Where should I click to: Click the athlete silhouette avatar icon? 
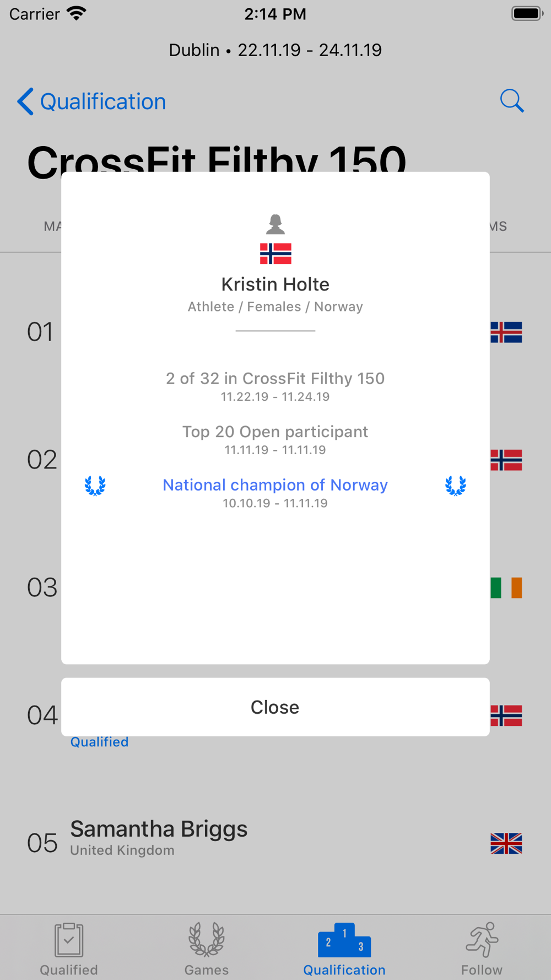coord(275,224)
